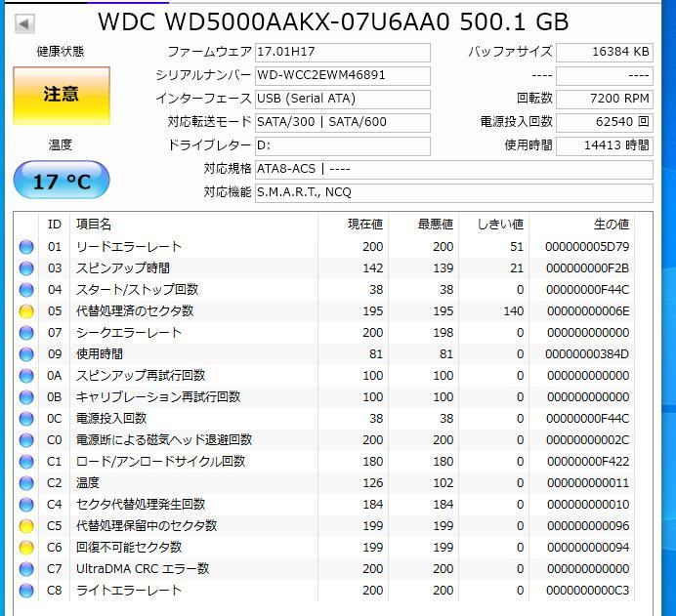The height and width of the screenshot is (616, 676).
Task: Click the blue status icon for ID 09
Action: 26,354
